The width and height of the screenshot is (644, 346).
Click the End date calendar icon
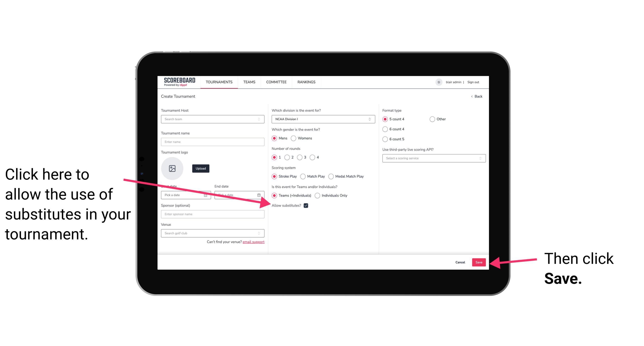click(260, 195)
